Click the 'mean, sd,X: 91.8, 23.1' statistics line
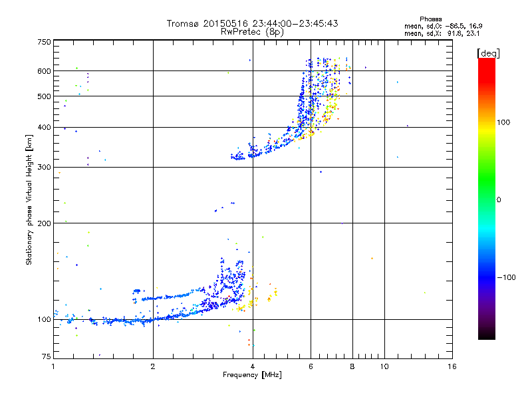532x399 pixels. [x=442, y=33]
